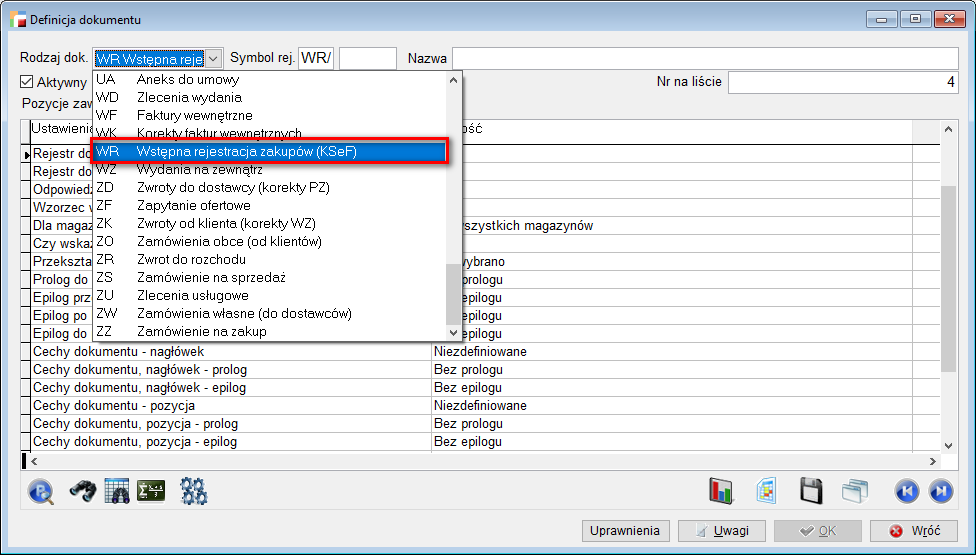Go to the next record arrow button
Image resolution: width=976 pixels, height=555 pixels.
(940, 490)
